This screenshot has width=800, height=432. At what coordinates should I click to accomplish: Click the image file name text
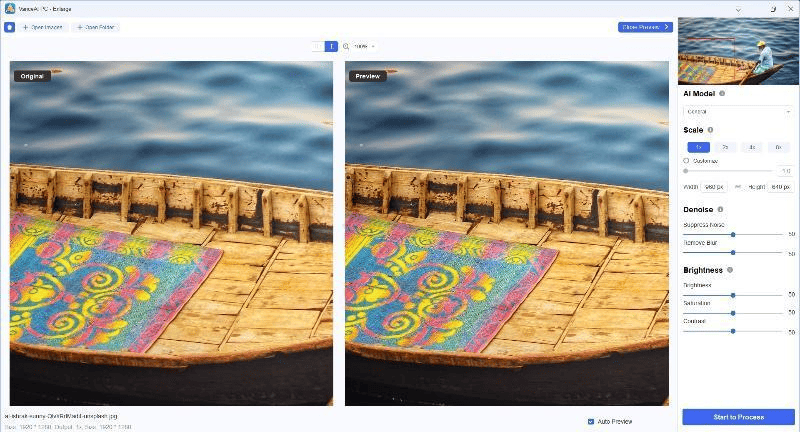61,416
